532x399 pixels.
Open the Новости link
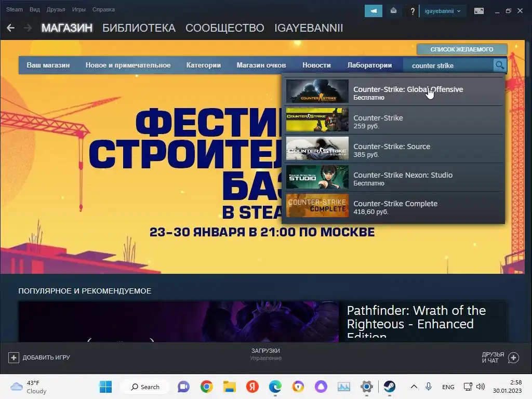316,65
